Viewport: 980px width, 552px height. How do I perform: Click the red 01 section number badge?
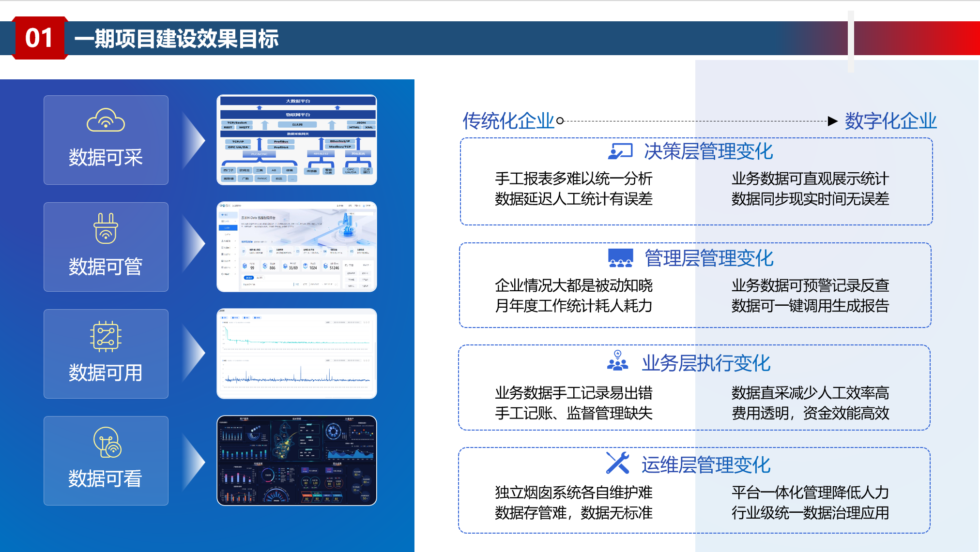coord(39,38)
